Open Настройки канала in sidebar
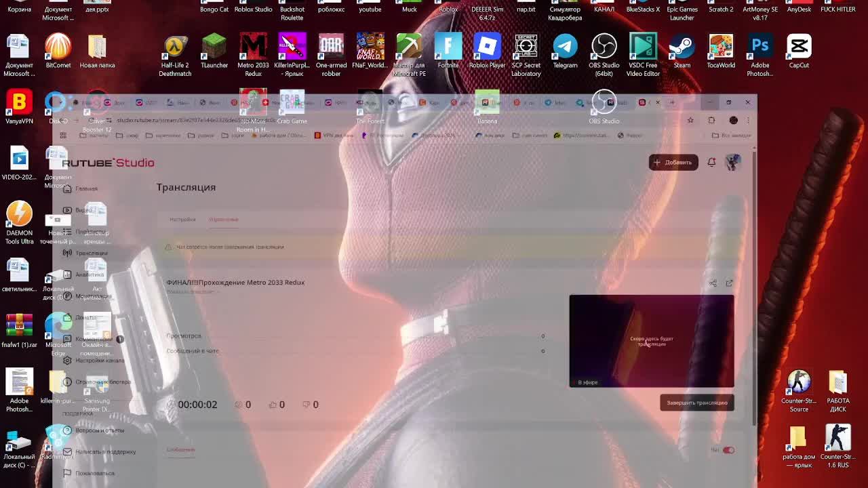Image resolution: width=868 pixels, height=488 pixels. coord(94,361)
